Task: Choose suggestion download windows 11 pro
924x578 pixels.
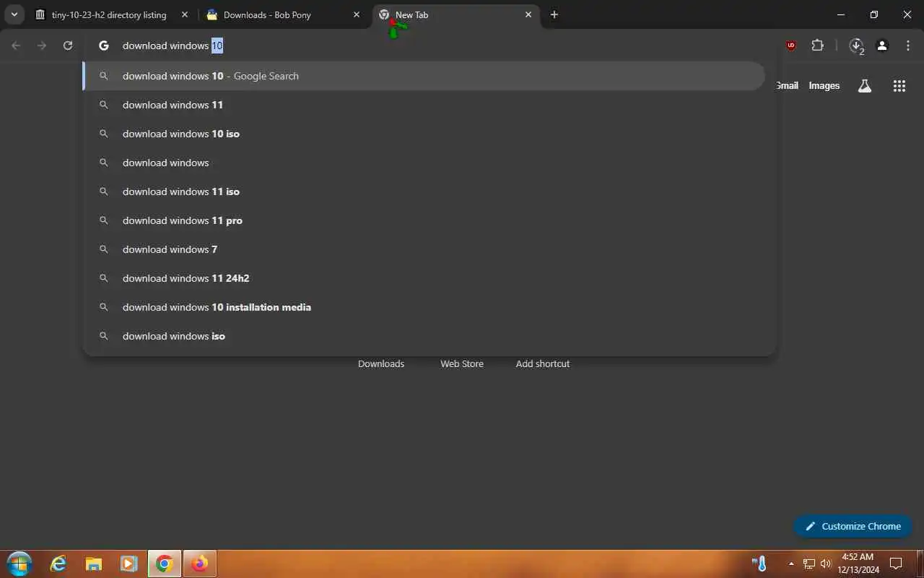Action: (424, 220)
